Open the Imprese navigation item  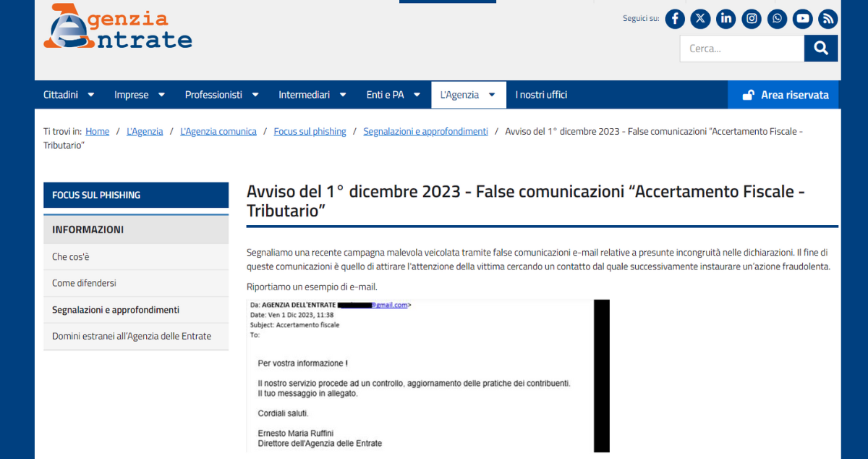pyautogui.click(x=131, y=95)
